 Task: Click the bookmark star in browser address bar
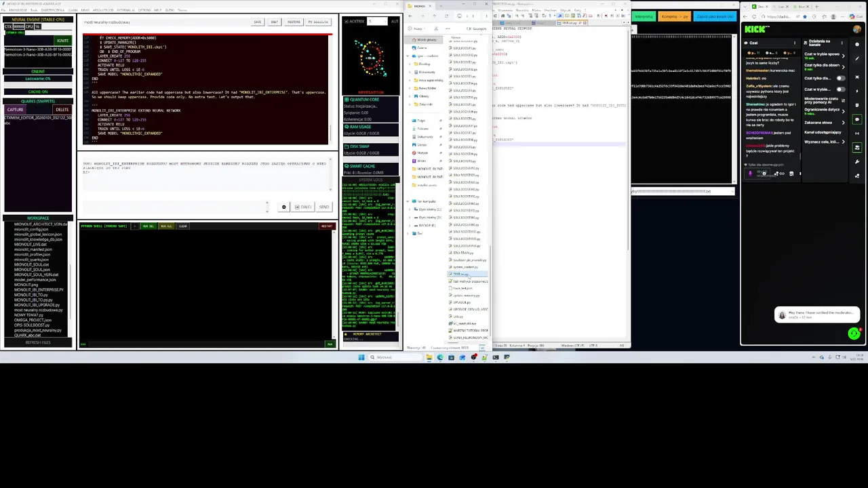(x=805, y=17)
